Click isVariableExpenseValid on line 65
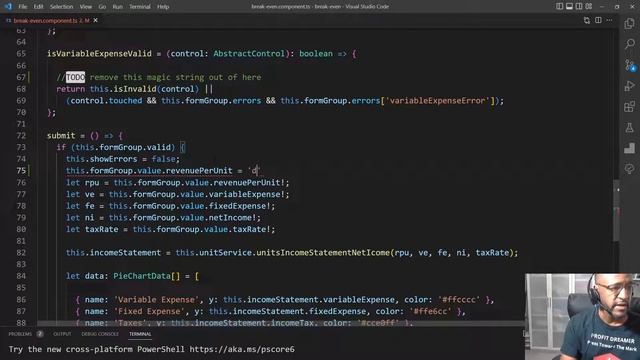The height and width of the screenshot is (360, 640). [x=99, y=54]
